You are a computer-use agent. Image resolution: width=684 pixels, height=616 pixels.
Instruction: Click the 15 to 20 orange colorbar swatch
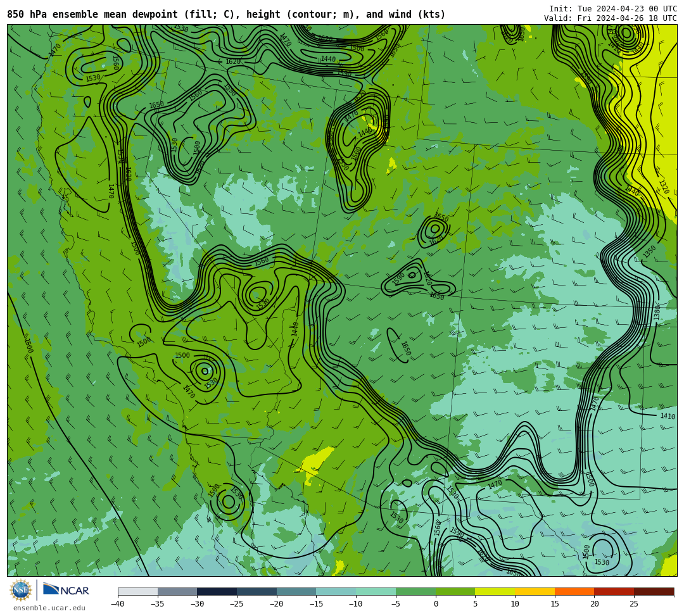[574, 591]
